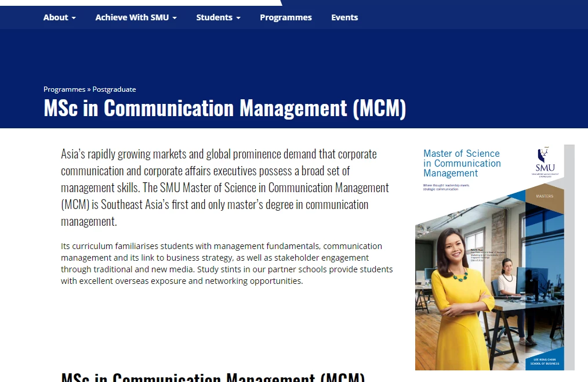Click the page title MSc in Communication Management (MCM)
This screenshot has height=382, width=588.
point(224,108)
